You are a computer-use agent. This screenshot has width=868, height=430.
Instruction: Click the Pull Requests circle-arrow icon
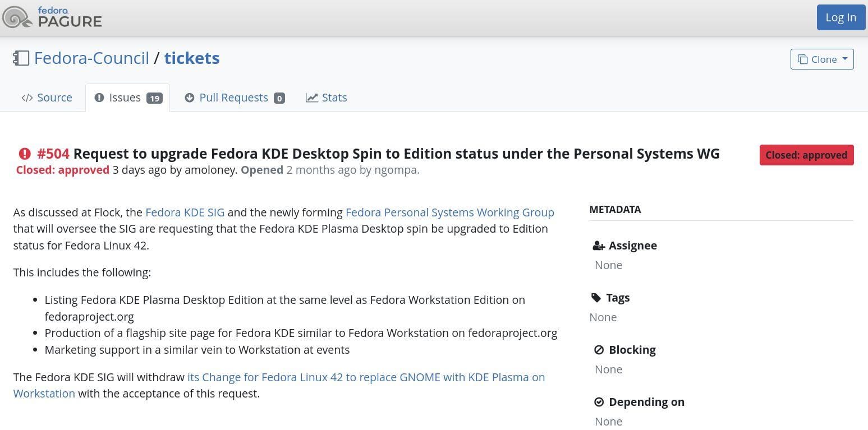coord(190,97)
